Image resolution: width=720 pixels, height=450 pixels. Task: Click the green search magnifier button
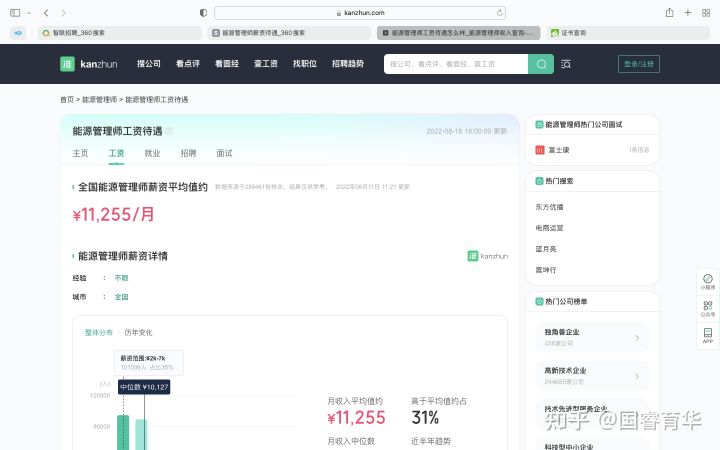(x=541, y=64)
